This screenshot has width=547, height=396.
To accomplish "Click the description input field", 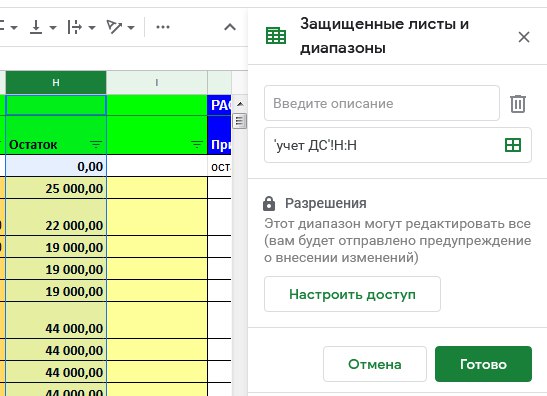I will (x=382, y=103).
